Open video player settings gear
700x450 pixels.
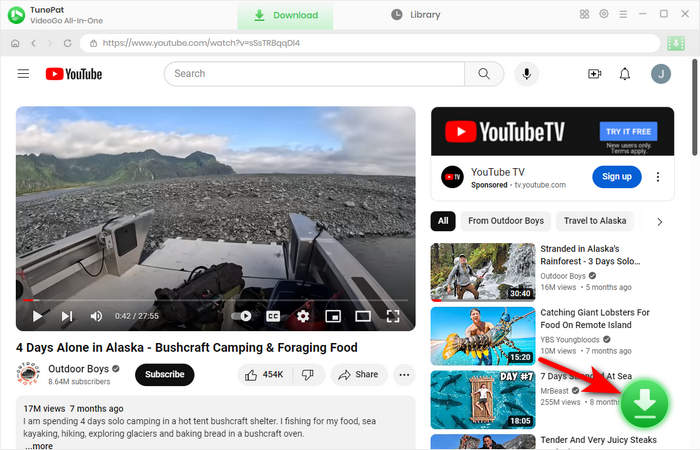(x=303, y=316)
